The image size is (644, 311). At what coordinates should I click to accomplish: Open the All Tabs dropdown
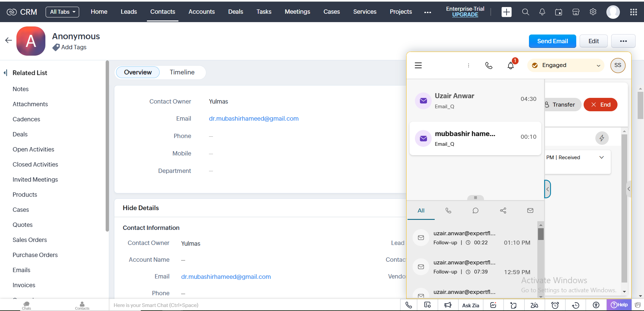62,12
